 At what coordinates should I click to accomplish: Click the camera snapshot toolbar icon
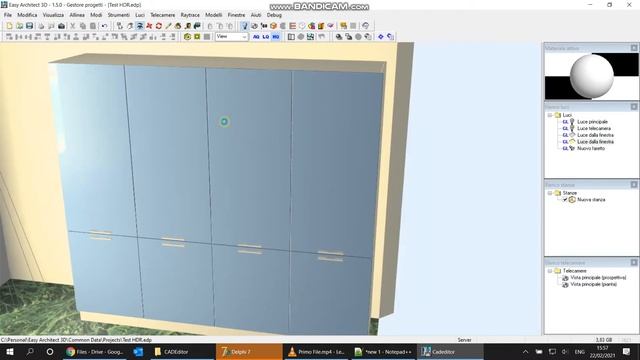coord(61,26)
